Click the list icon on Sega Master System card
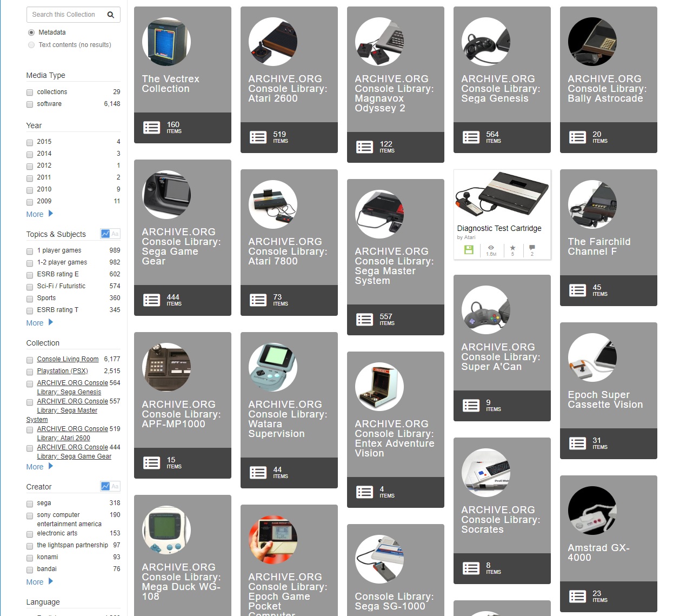The image size is (673, 616). click(x=364, y=320)
